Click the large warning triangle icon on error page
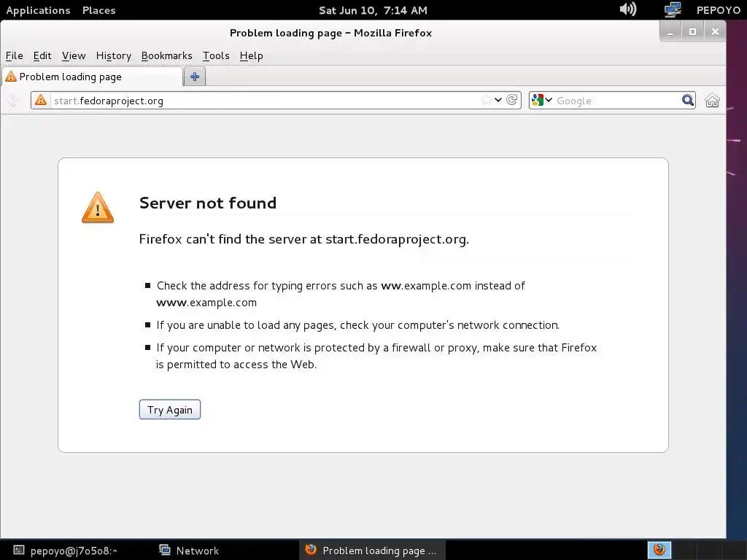 pyautogui.click(x=98, y=208)
